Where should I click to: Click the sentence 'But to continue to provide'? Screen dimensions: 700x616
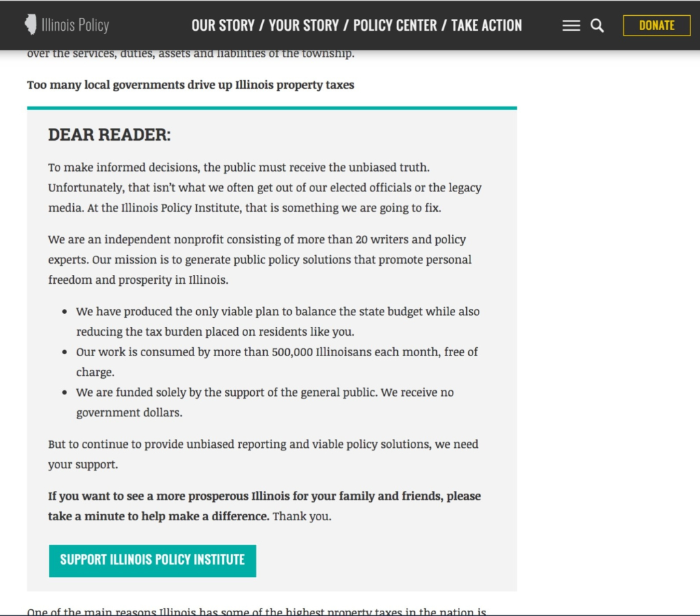click(263, 454)
